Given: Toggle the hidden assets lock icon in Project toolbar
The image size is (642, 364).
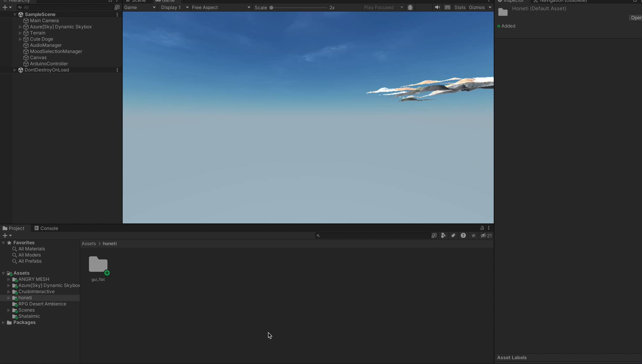Looking at the screenshot, I should pos(482,228).
